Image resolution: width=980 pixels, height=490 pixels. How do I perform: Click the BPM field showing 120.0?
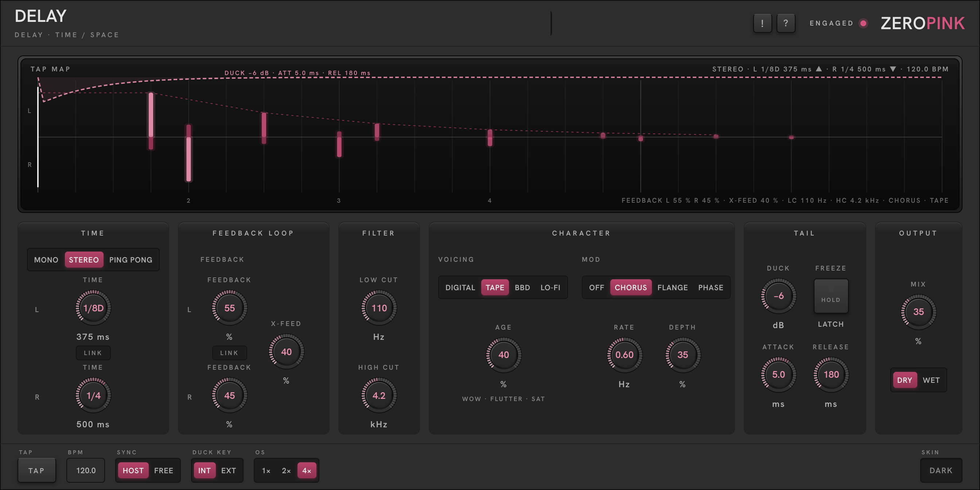click(x=86, y=471)
